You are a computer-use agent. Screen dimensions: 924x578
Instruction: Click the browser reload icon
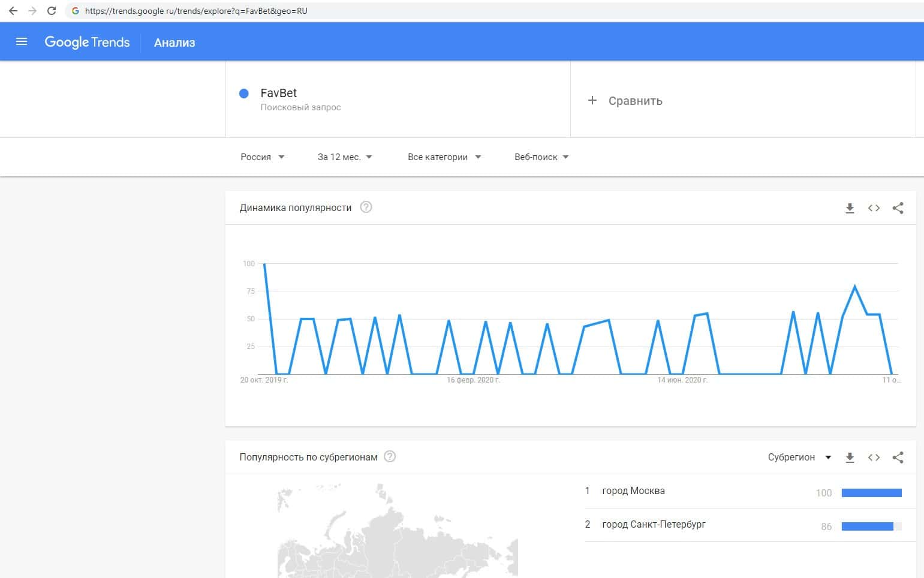pos(52,11)
